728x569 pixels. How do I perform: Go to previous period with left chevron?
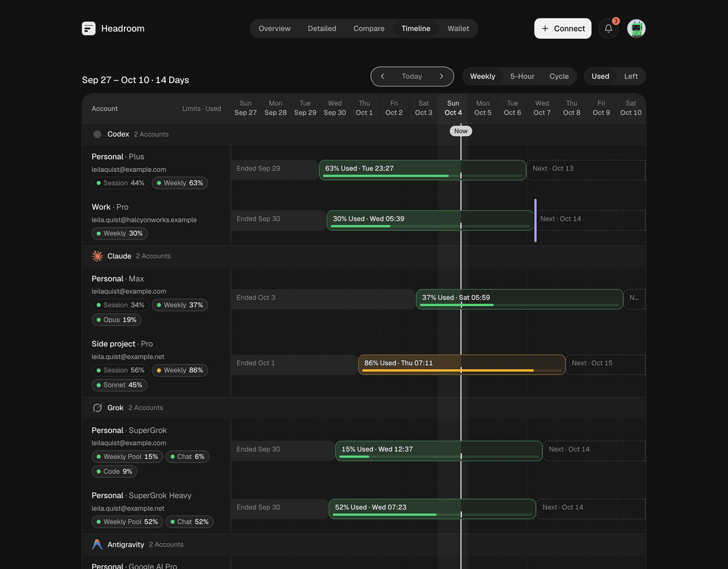(x=383, y=76)
